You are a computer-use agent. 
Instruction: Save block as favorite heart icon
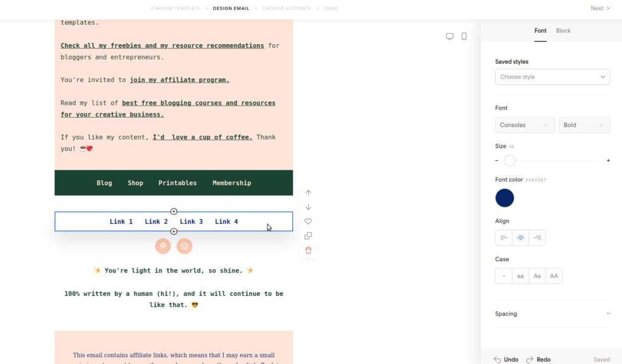pyautogui.click(x=308, y=221)
